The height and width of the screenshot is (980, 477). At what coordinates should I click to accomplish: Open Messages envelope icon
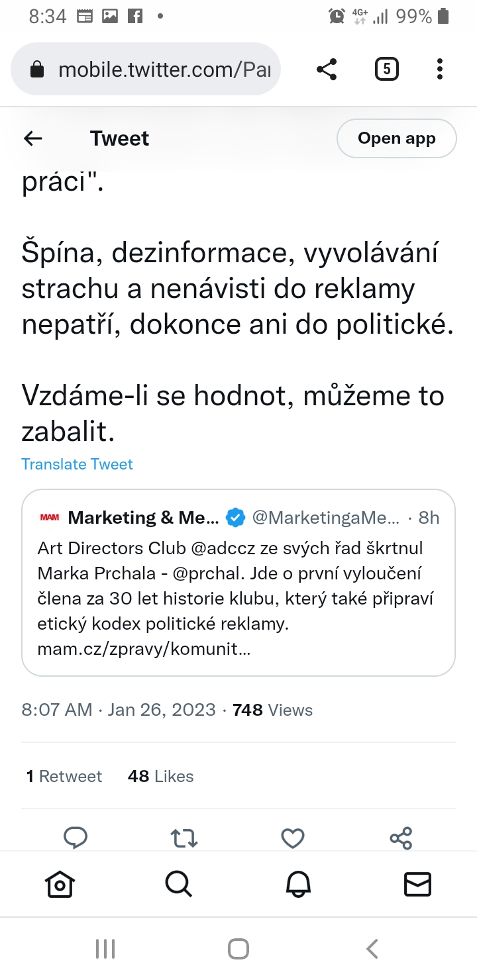tap(417, 884)
